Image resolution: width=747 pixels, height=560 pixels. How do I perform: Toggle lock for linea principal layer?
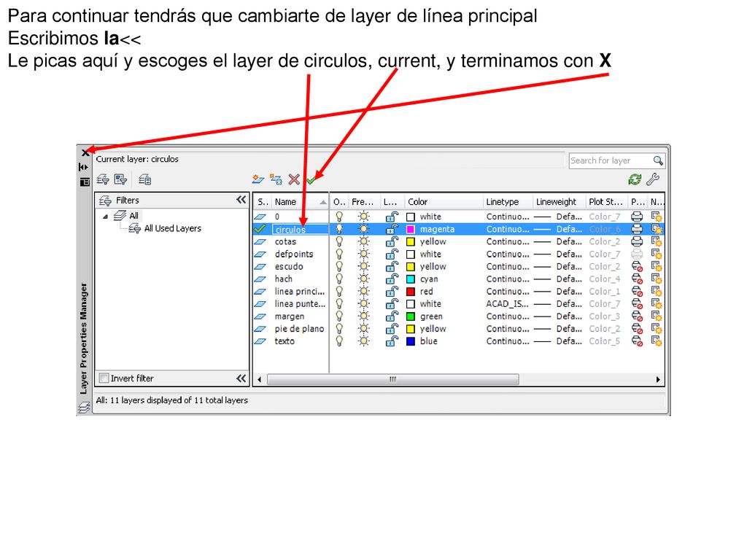point(392,292)
